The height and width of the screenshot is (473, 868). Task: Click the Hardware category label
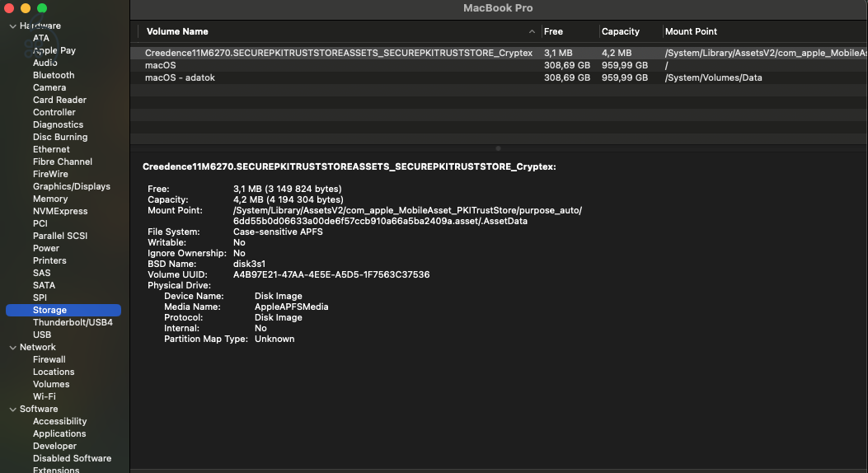(40, 26)
